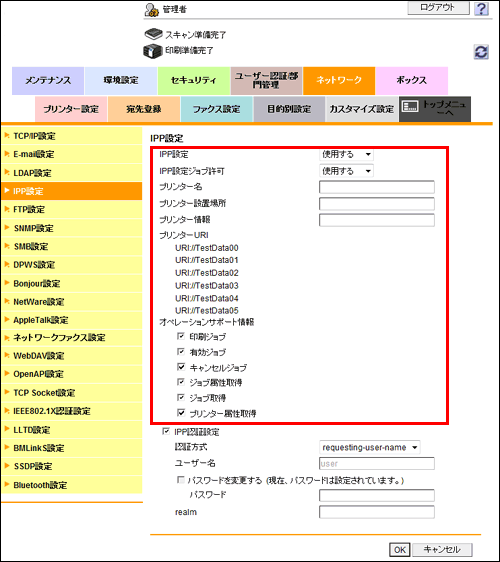Click the help question mark icon

(x=481, y=8)
